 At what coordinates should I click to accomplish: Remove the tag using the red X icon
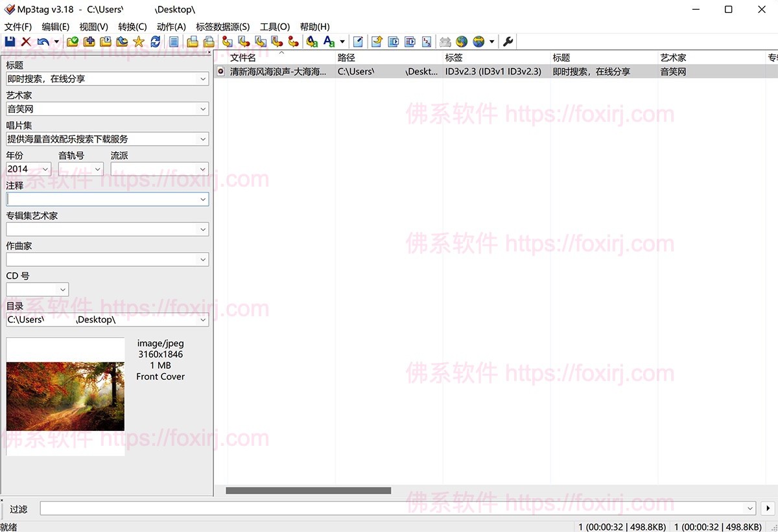(x=25, y=41)
